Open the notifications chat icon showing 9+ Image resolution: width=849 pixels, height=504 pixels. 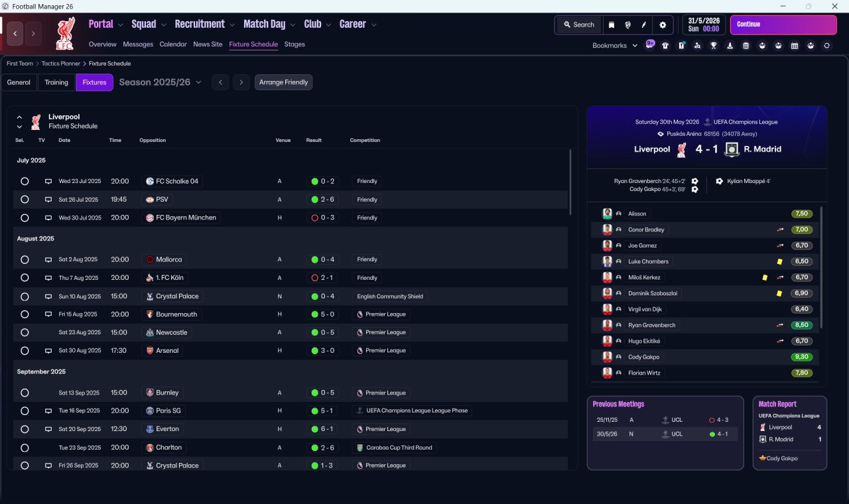pyautogui.click(x=650, y=44)
